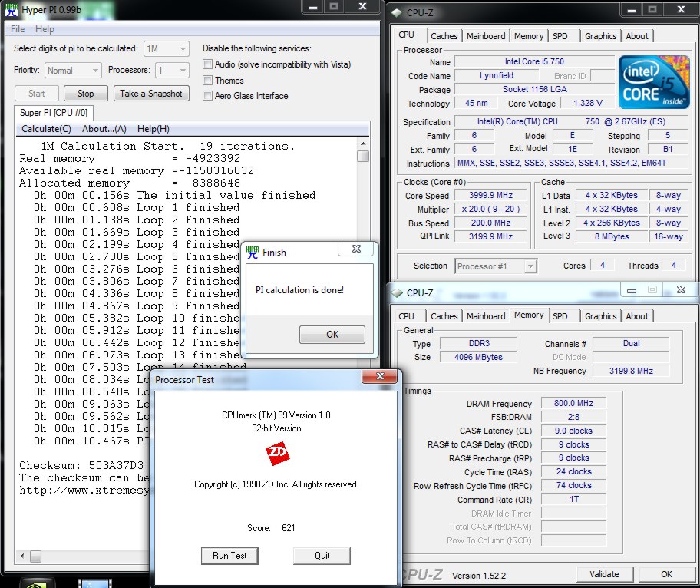Viewport: 700px width, 588px height.
Task: Click Take a Snapshot button
Action: click(151, 94)
